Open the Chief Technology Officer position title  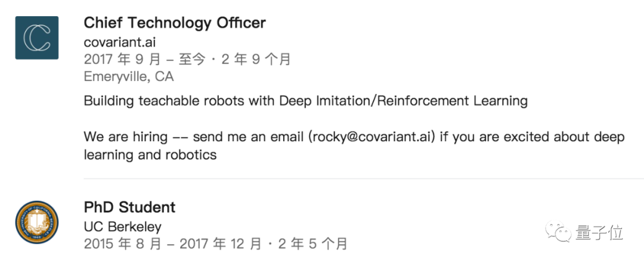(x=174, y=23)
